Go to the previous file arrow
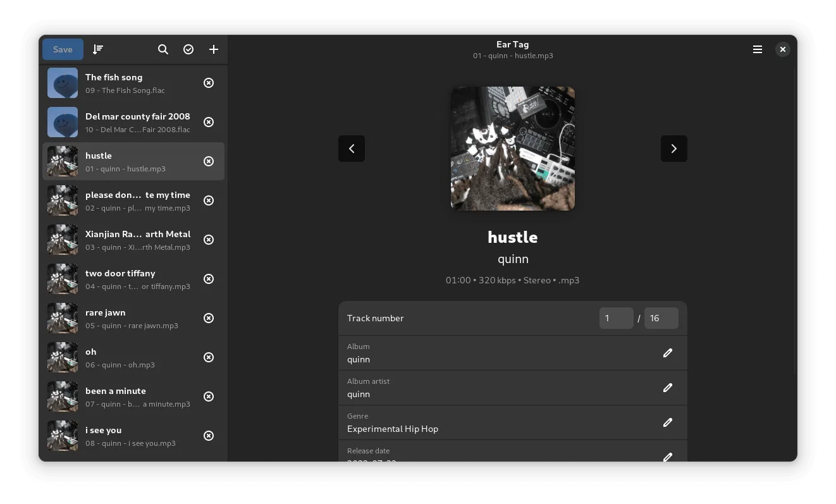Image resolution: width=836 pixels, height=504 pixels. [352, 149]
